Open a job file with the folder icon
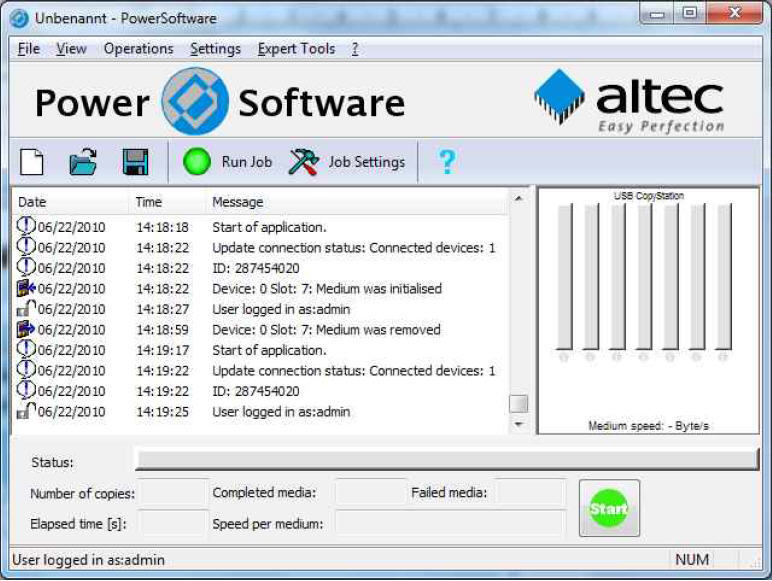This screenshot has height=581, width=772. tap(83, 161)
